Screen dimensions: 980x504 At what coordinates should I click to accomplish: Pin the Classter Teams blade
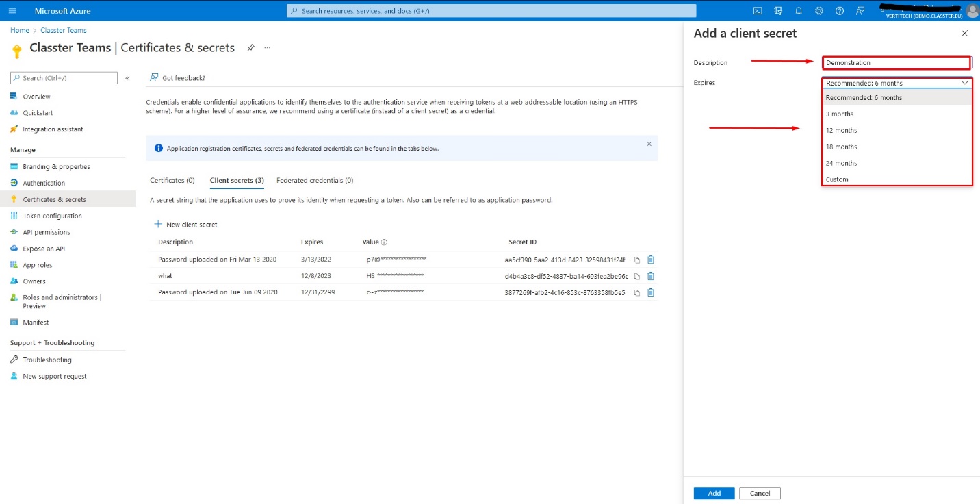click(250, 48)
